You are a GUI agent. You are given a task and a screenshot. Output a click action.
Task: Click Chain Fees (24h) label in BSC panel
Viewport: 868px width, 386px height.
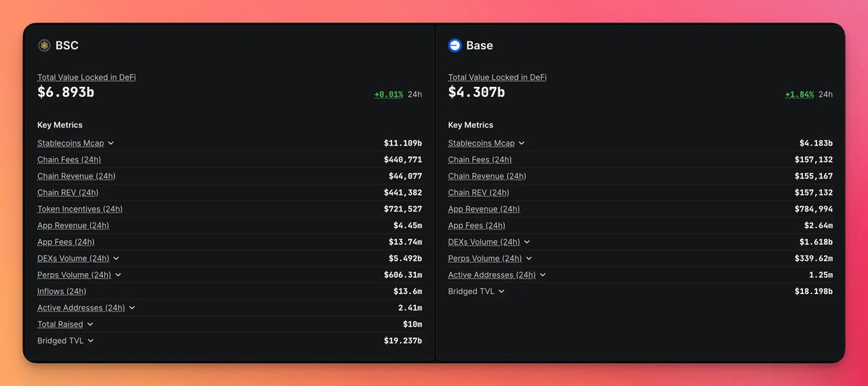pyautogui.click(x=69, y=160)
